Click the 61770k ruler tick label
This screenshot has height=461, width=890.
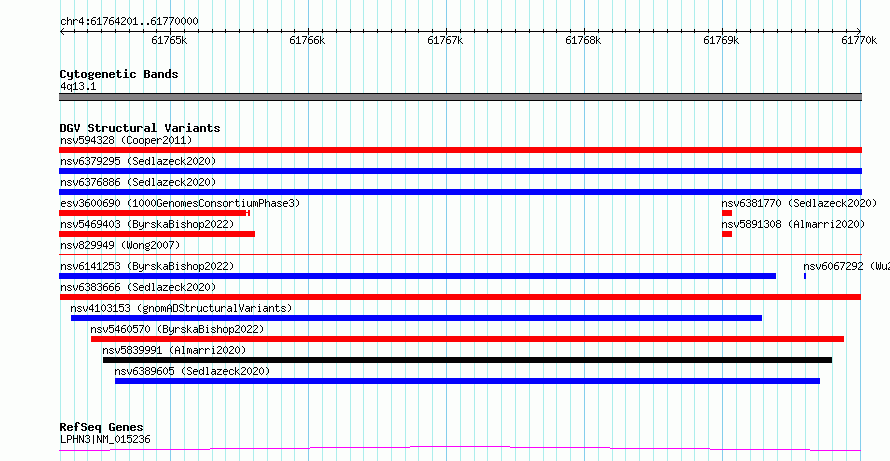coord(860,40)
